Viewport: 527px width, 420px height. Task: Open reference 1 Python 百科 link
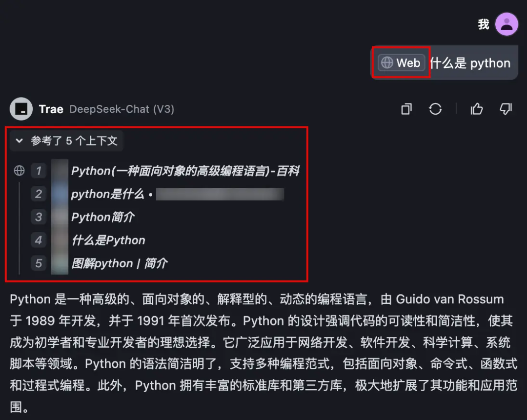[185, 171]
